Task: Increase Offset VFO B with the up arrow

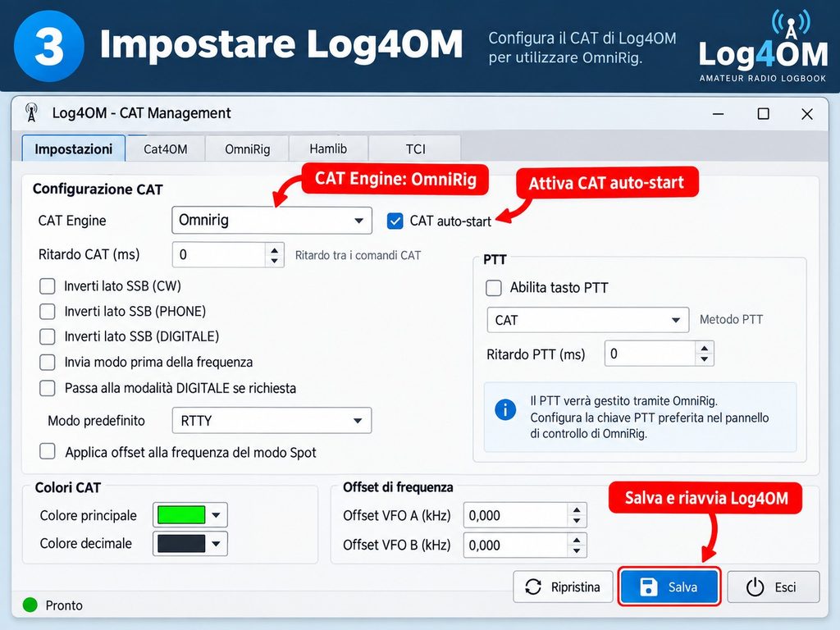Action: (x=577, y=540)
